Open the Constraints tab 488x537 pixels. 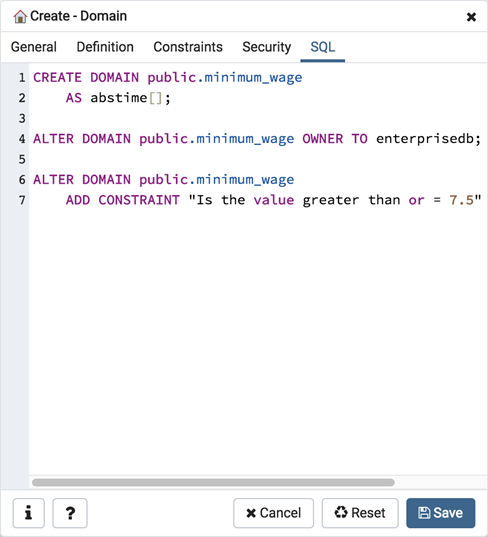point(188,47)
